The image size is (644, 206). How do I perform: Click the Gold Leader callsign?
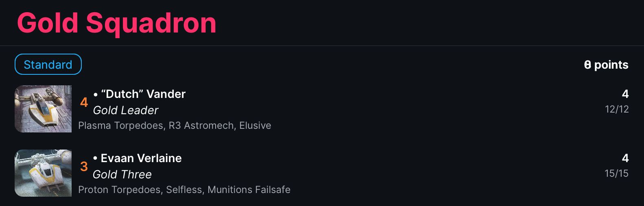click(x=126, y=110)
